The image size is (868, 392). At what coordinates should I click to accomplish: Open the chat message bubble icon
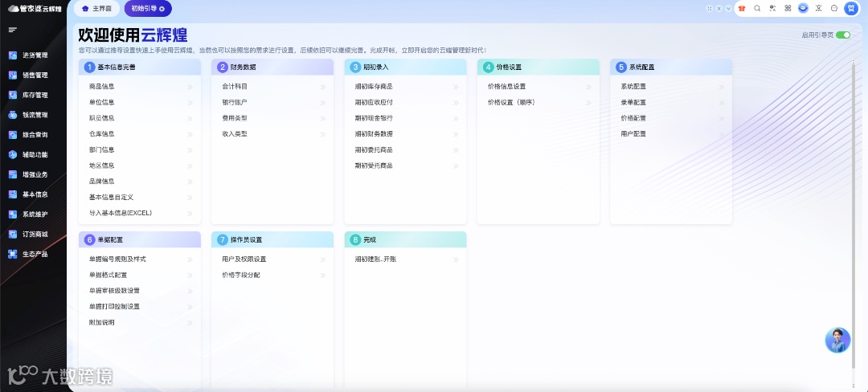834,8
